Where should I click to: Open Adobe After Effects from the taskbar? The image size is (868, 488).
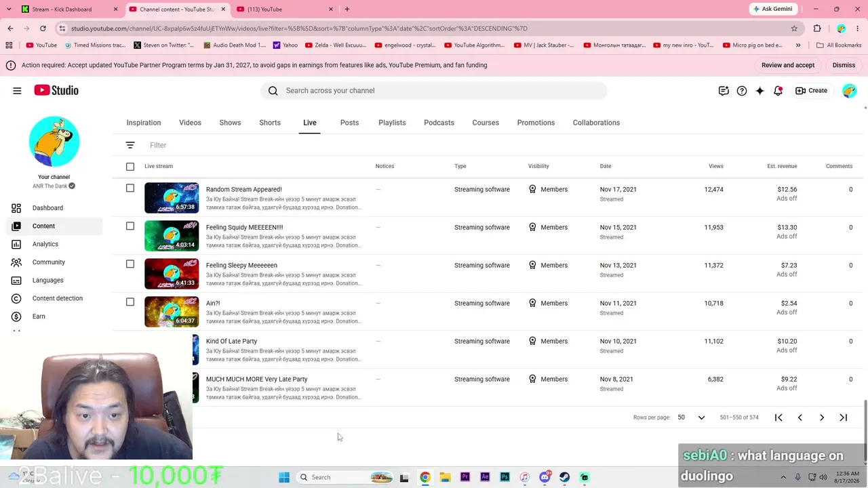point(485,477)
